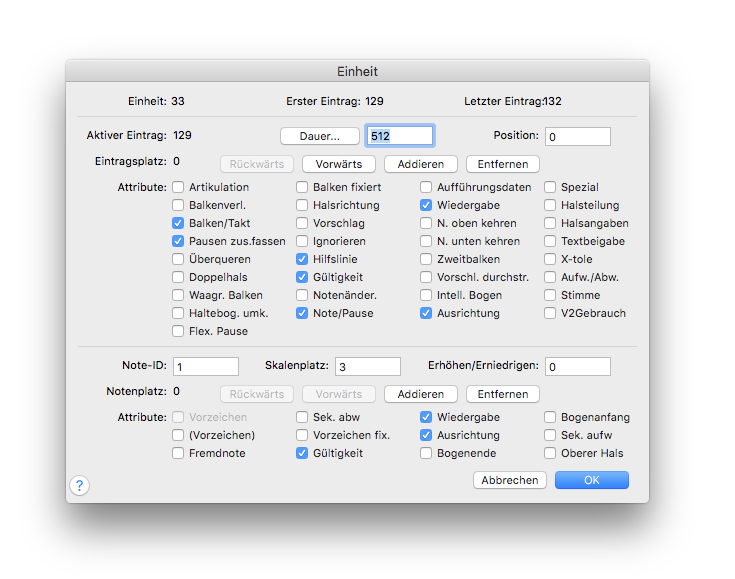Uncheck entry Ausrichtung checkbox beside Note/Pause
The image size is (735, 579).
426,313
